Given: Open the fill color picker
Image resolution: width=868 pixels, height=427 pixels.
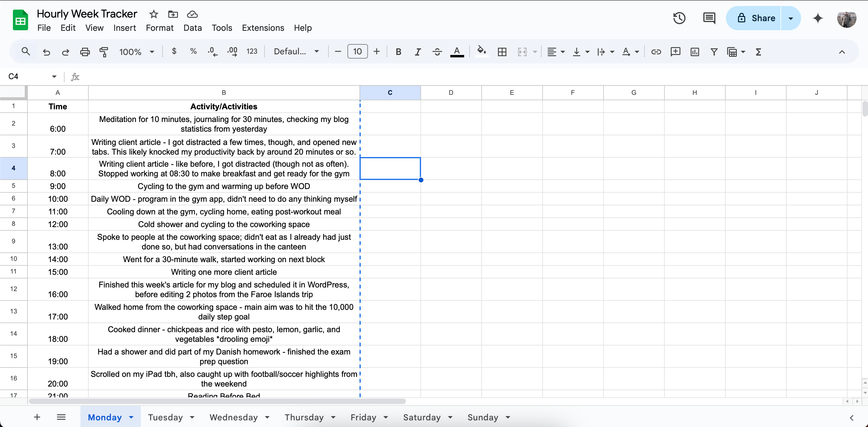Looking at the screenshot, I should (481, 52).
